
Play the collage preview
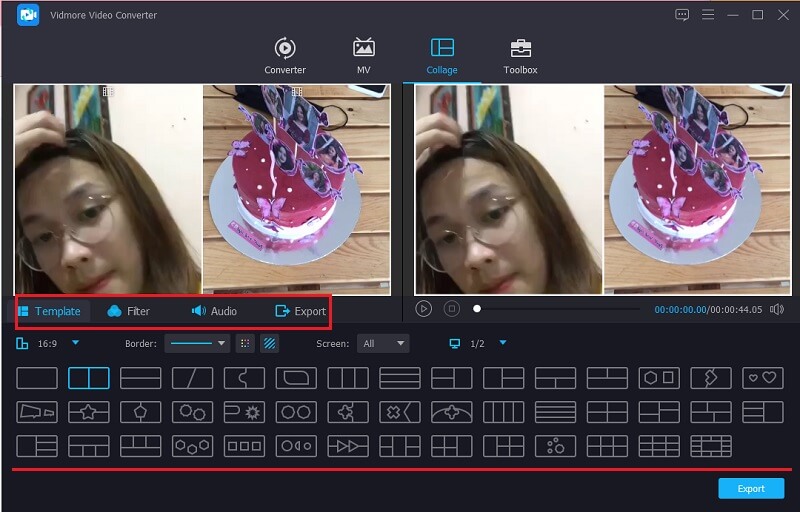point(424,309)
